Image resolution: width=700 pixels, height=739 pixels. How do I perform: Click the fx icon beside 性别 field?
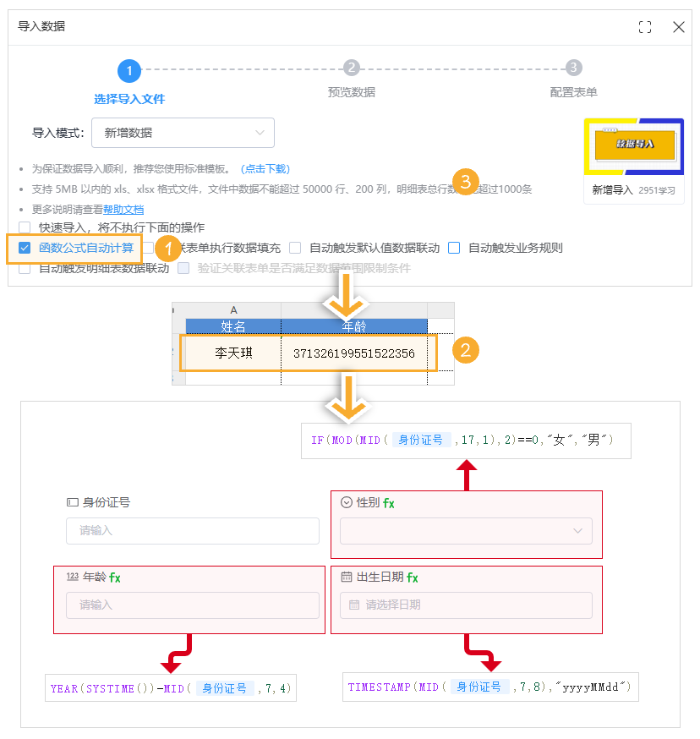388,503
